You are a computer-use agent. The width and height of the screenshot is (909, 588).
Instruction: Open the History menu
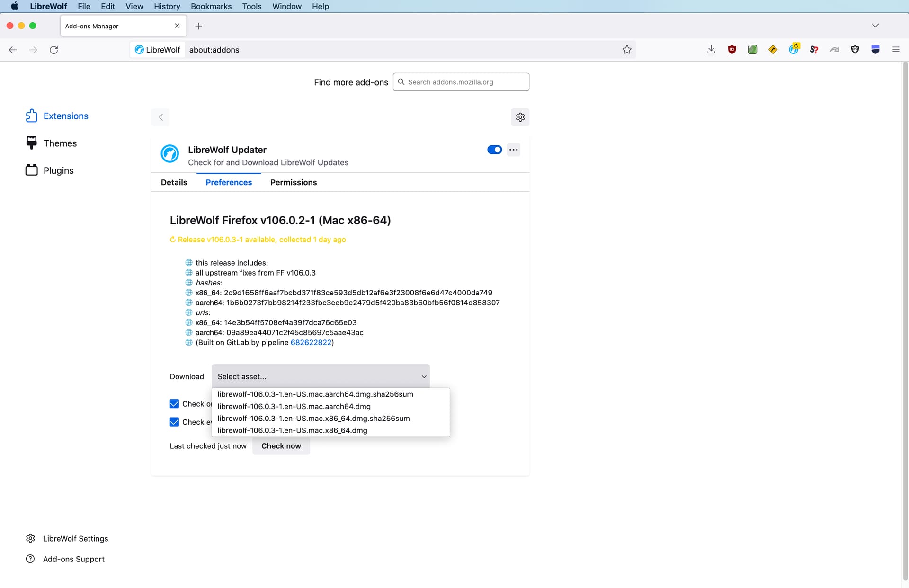point(167,6)
